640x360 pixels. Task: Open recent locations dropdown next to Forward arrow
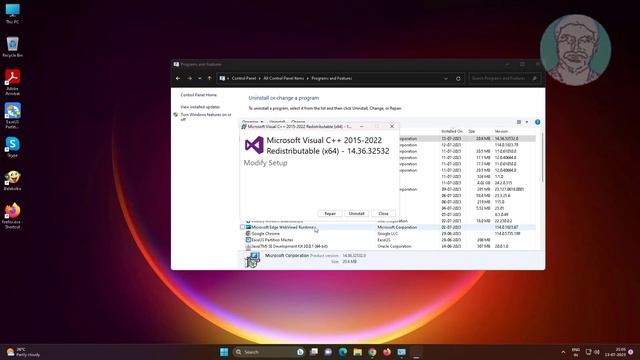point(200,78)
